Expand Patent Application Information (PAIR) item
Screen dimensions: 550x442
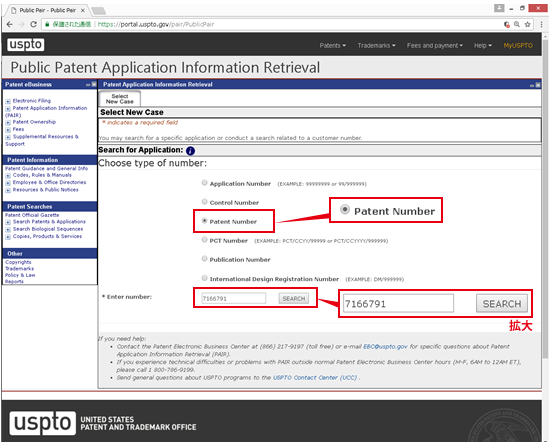pos(8,109)
